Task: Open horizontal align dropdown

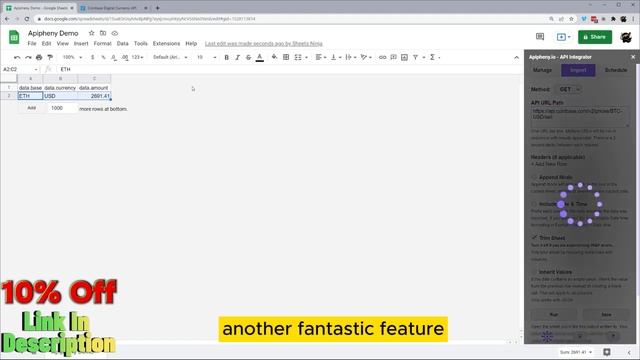Action: [320, 58]
